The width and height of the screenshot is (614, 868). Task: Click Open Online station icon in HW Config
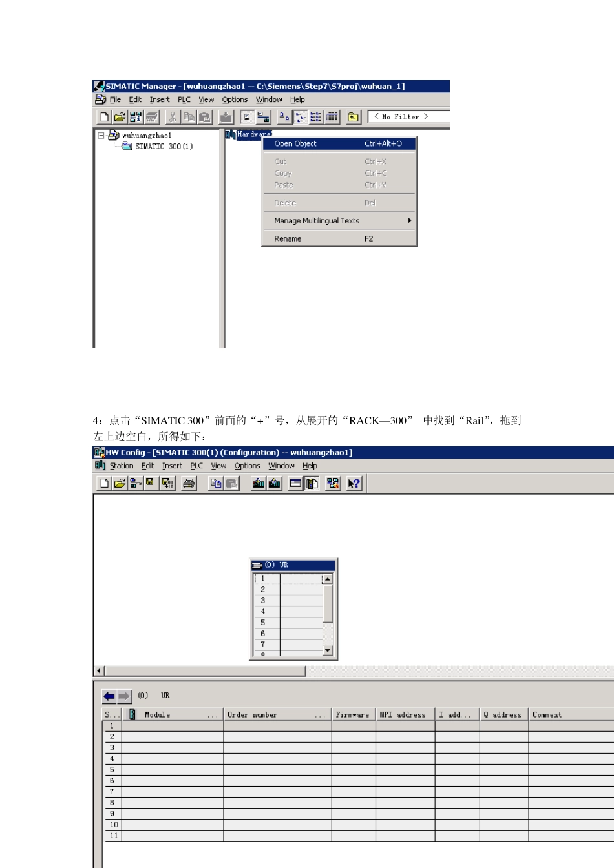(x=136, y=483)
